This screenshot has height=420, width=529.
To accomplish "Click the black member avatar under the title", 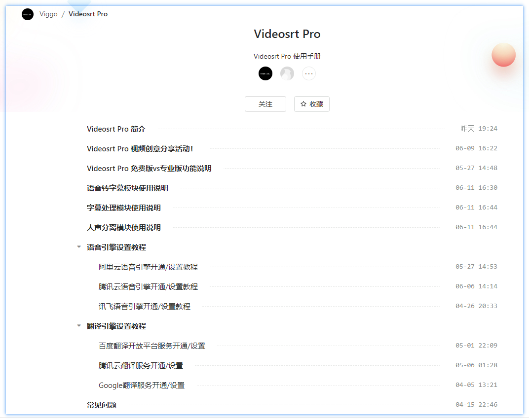I will tap(265, 73).
